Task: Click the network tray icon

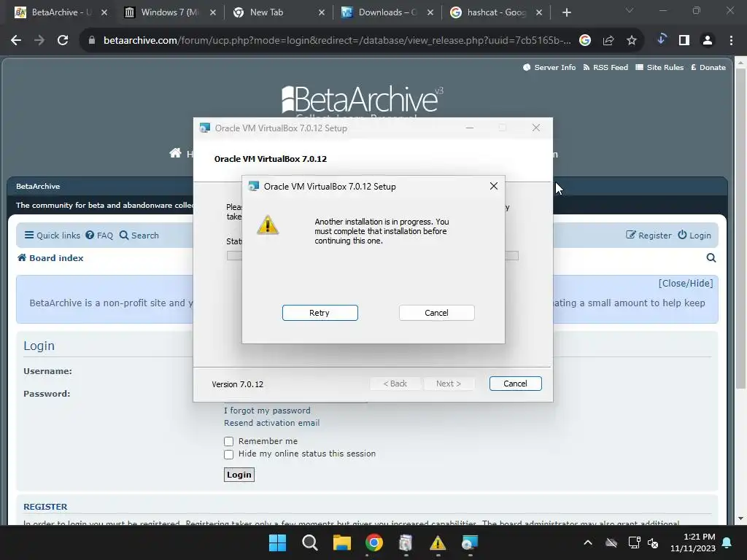Action: pos(634,542)
